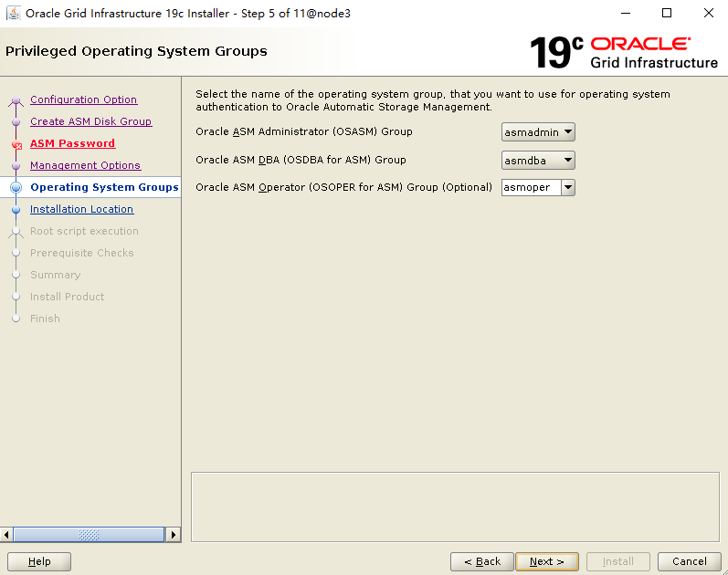Click 'Privileged Operating System Groups' heading
Viewport: 728px width, 575px height.
tap(136, 51)
